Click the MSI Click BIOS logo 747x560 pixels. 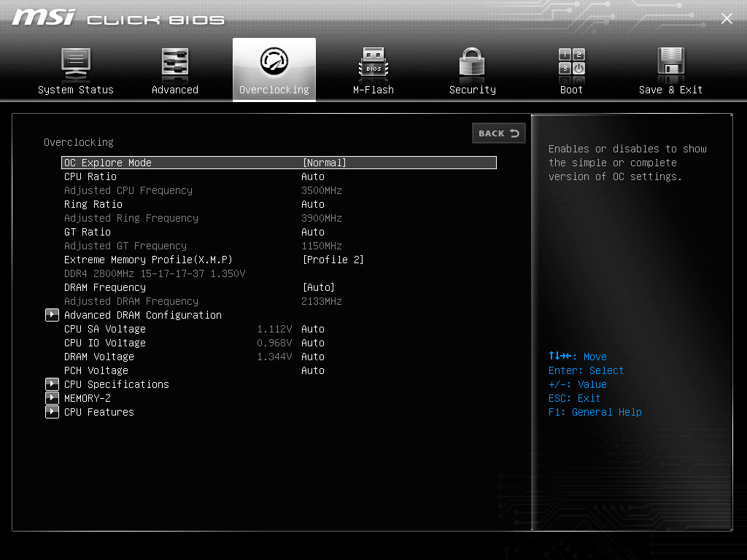click(118, 17)
